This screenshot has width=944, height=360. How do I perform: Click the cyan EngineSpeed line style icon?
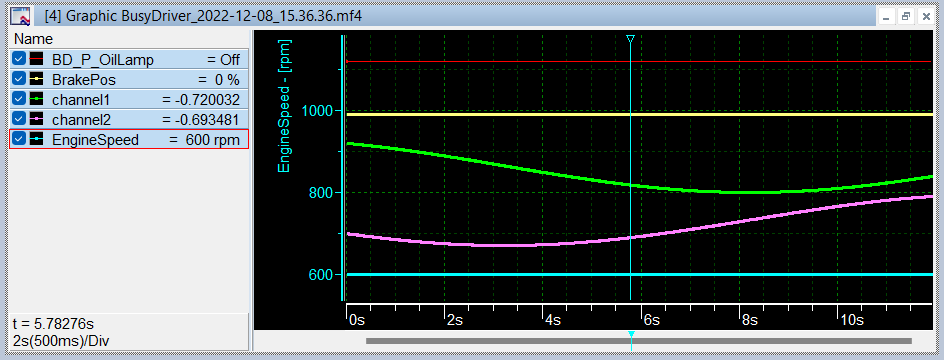(x=37, y=139)
